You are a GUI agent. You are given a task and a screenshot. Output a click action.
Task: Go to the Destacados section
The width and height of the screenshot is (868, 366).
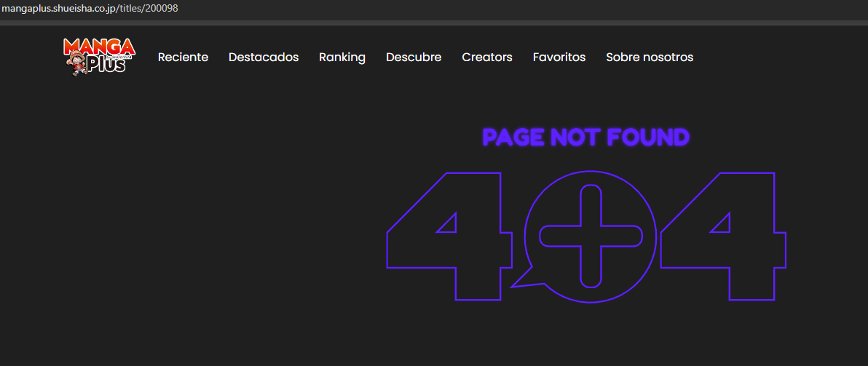pyautogui.click(x=264, y=57)
